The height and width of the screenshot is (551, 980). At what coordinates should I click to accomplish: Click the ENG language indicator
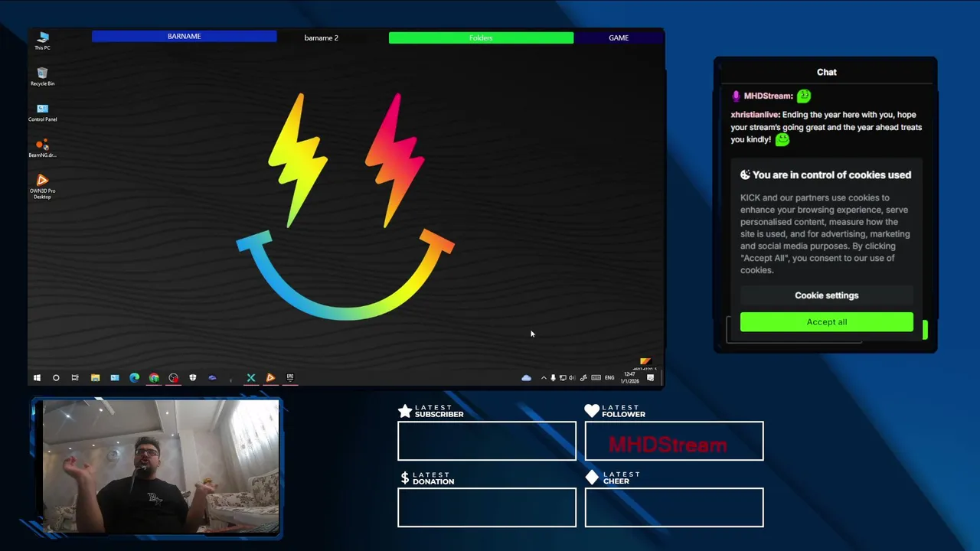coord(609,378)
